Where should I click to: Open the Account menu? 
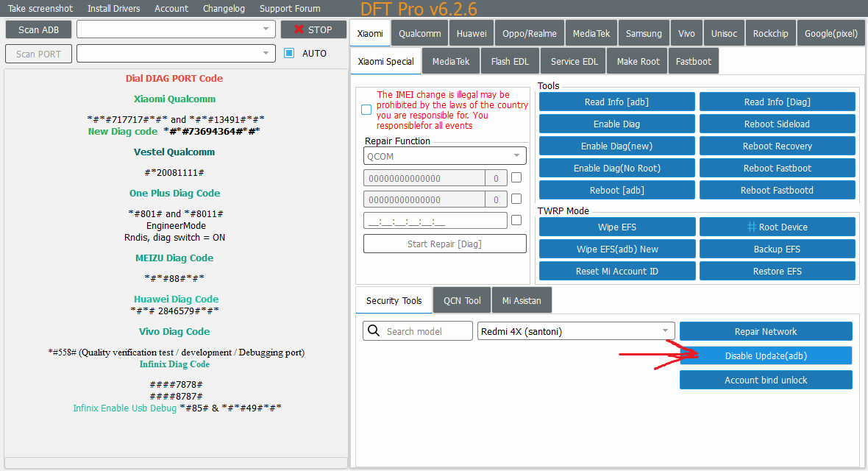coord(171,8)
